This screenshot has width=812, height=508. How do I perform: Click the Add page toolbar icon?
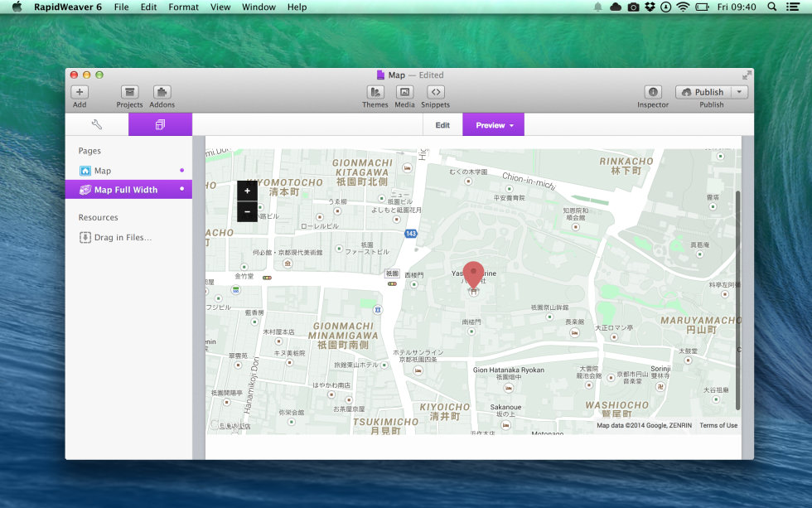pyautogui.click(x=80, y=92)
